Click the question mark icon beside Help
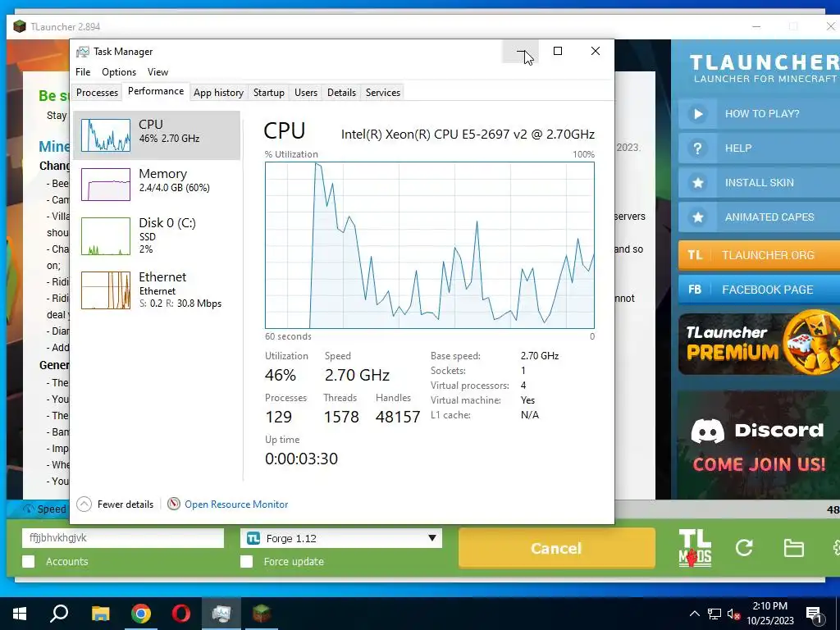This screenshot has width=840, height=630. pos(697,148)
